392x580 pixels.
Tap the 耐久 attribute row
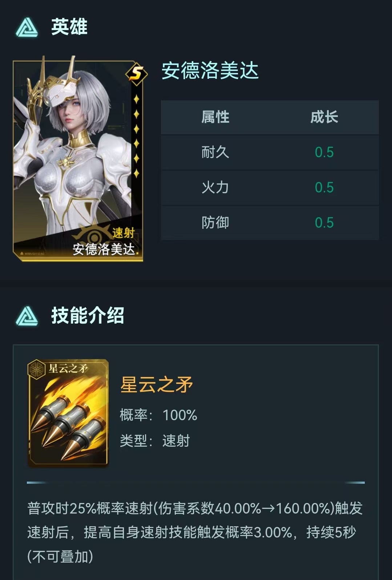coord(270,152)
